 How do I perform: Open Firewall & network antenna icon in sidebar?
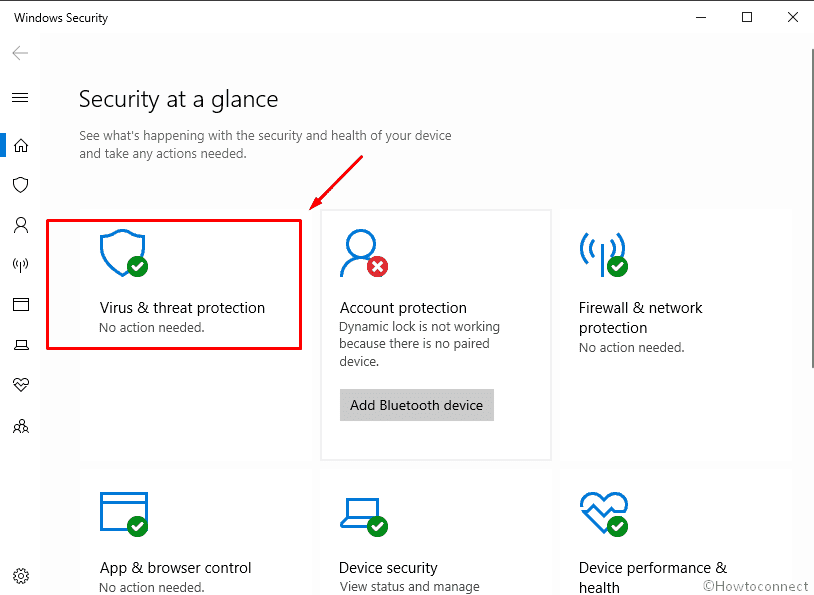pyautogui.click(x=21, y=265)
